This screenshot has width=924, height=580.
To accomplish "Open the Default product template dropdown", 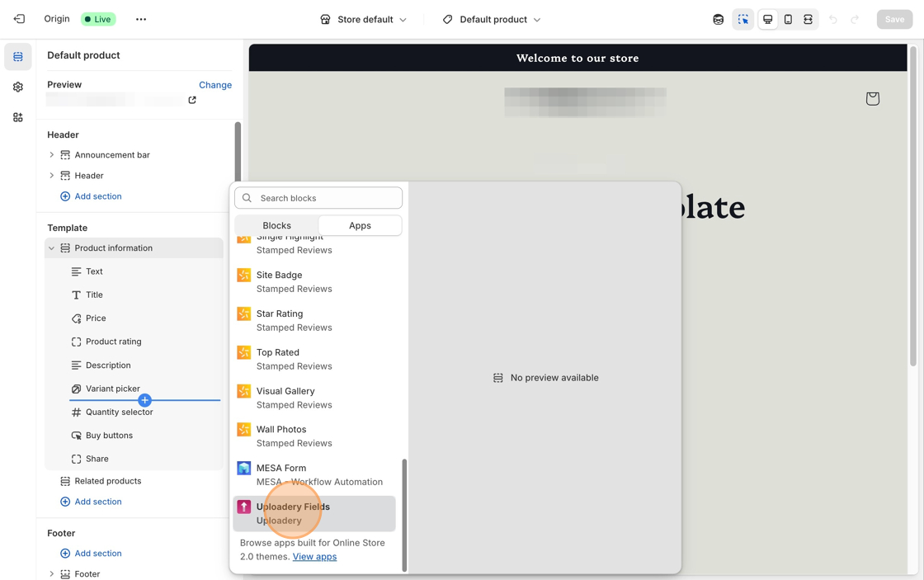I will pyautogui.click(x=492, y=19).
